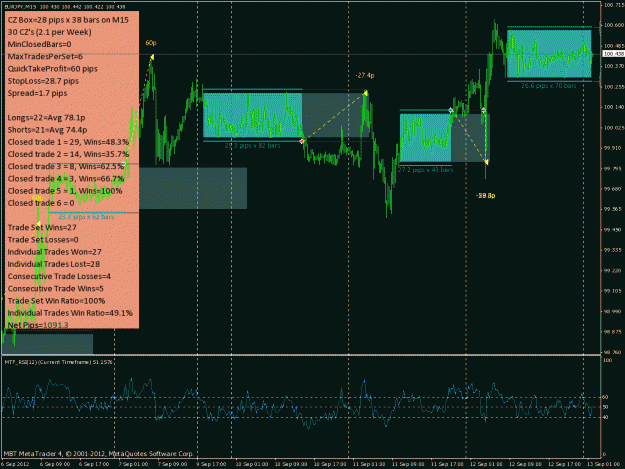Click the yellow arrow marker above the -98.8p label
Image resolution: width=625 pixels, height=469 pixels.
pos(486,162)
